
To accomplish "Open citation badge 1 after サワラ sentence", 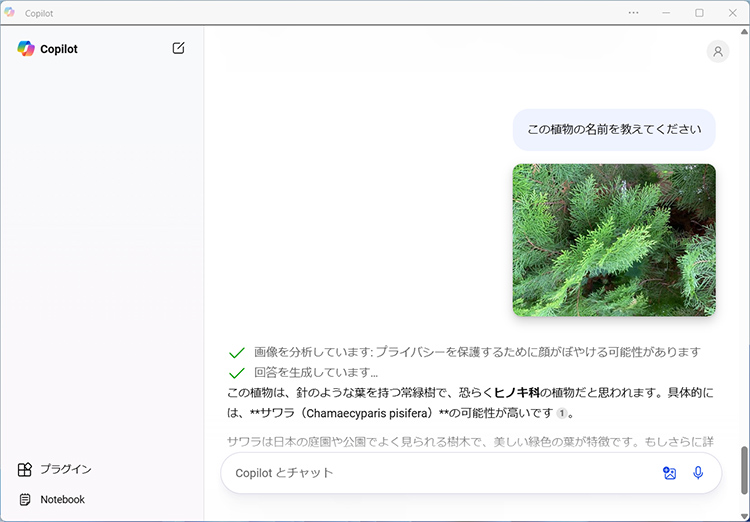I will (562, 413).
